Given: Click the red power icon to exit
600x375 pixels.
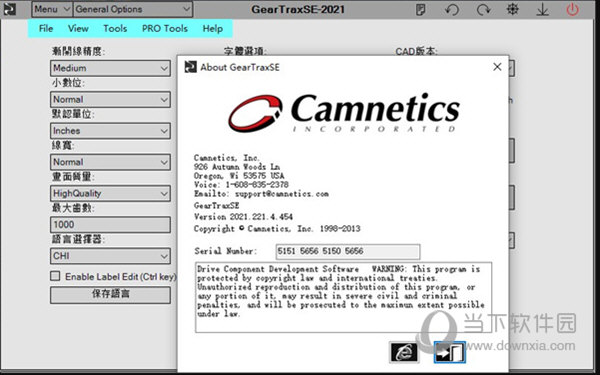Looking at the screenshot, I should point(572,9).
